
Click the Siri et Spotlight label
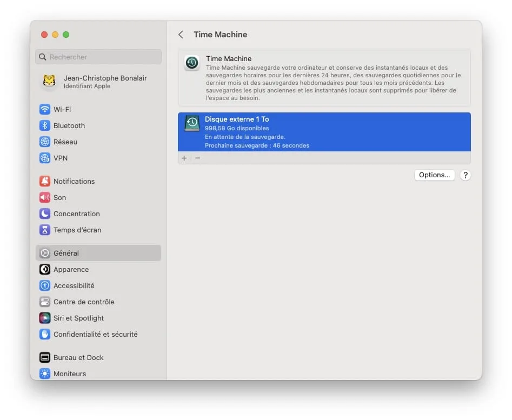click(79, 318)
